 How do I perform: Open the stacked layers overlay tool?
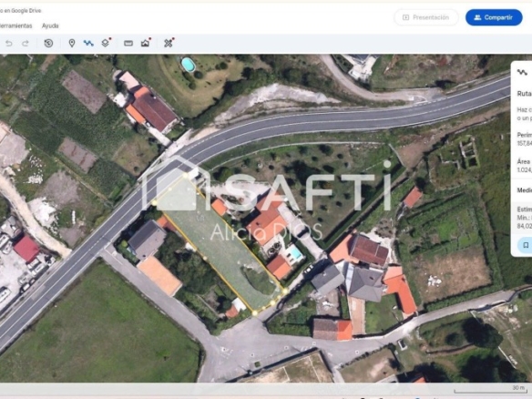106,43
